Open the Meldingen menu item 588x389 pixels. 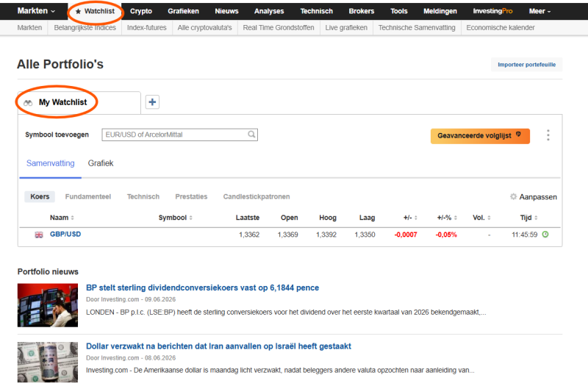pyautogui.click(x=440, y=11)
